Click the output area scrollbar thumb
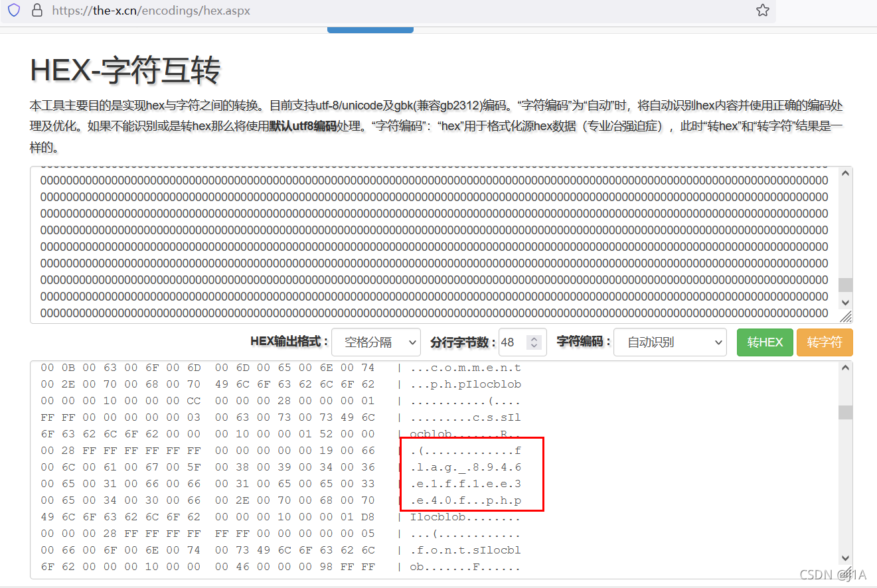The image size is (877, 588). pyautogui.click(x=845, y=412)
